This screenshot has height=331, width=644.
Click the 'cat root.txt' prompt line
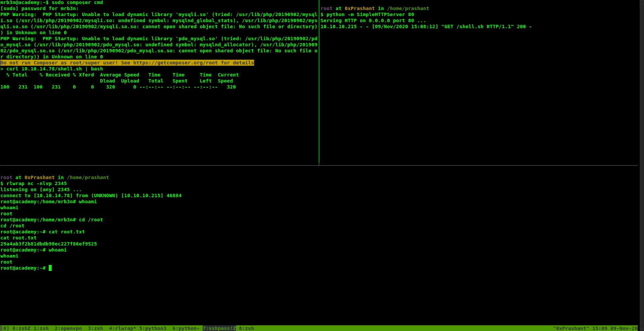(43, 232)
